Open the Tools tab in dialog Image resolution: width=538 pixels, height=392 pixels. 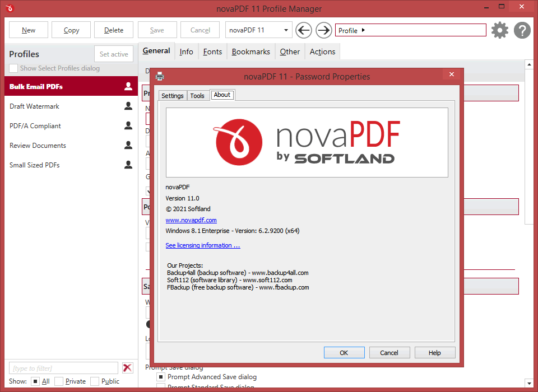(x=197, y=96)
